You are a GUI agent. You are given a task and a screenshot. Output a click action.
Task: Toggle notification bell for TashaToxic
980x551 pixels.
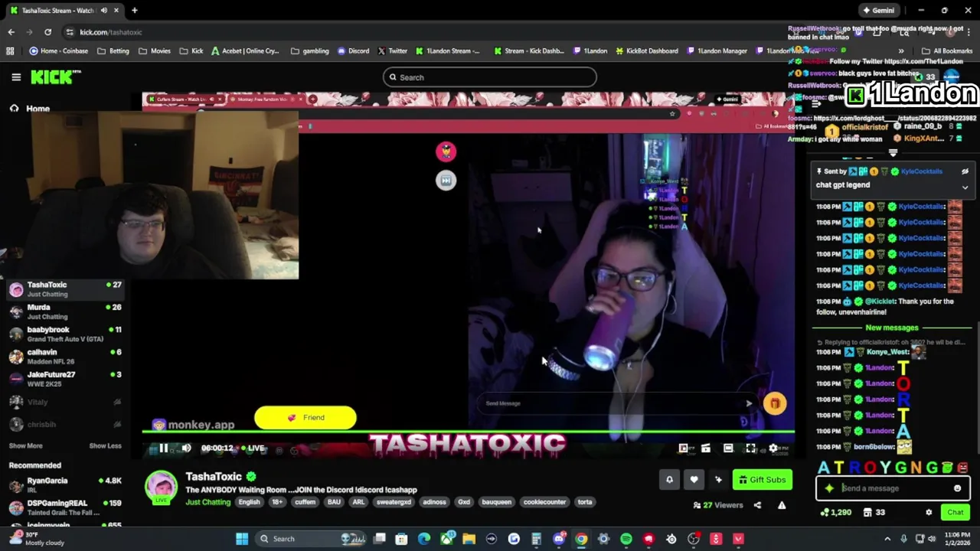[669, 480]
